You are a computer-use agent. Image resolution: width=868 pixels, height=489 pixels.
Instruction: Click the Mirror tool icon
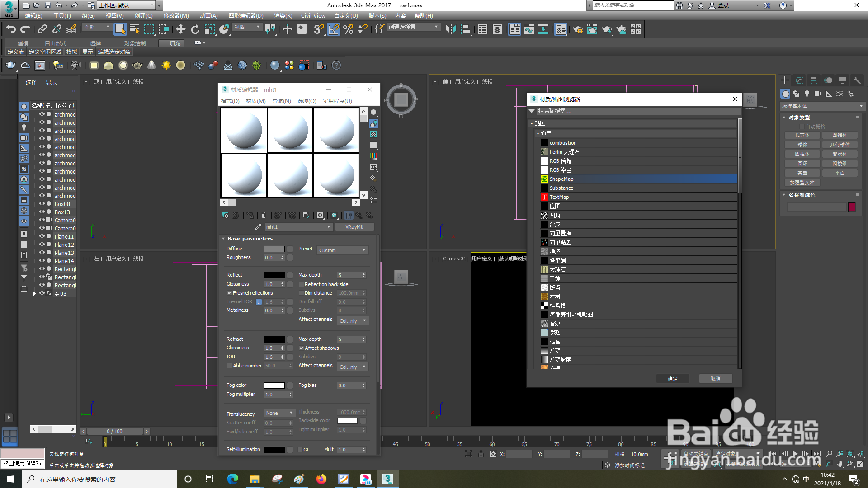tap(451, 29)
